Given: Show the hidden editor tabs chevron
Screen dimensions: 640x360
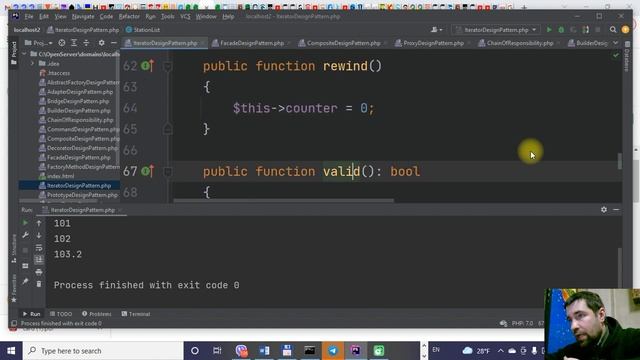Looking at the screenshot, I should 616,43.
